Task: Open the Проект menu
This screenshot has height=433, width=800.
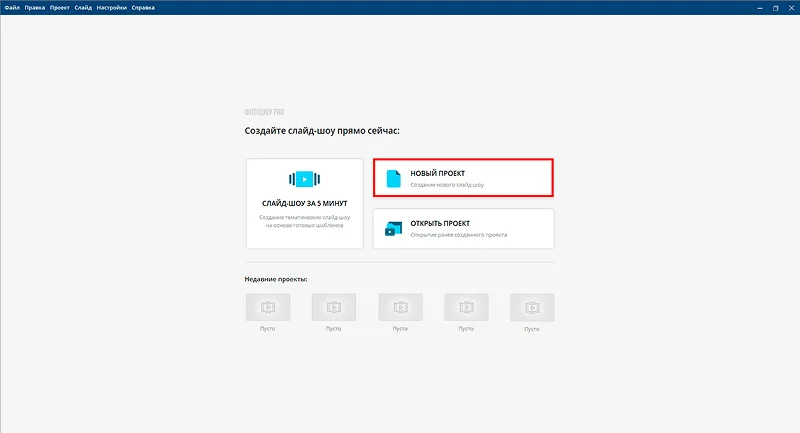Action: point(60,8)
